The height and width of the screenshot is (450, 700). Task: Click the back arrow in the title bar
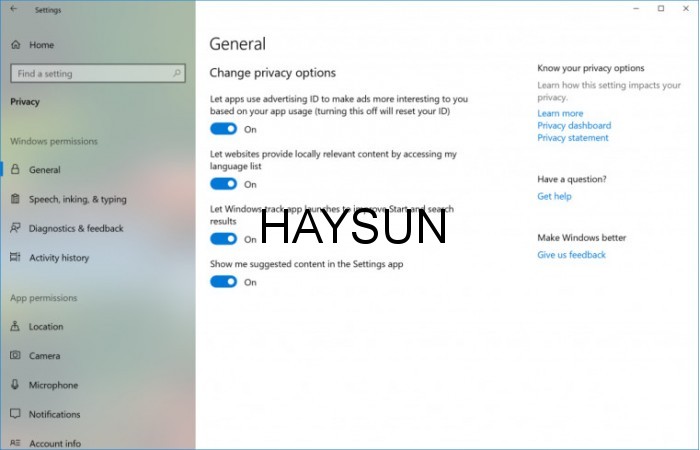tap(13, 9)
